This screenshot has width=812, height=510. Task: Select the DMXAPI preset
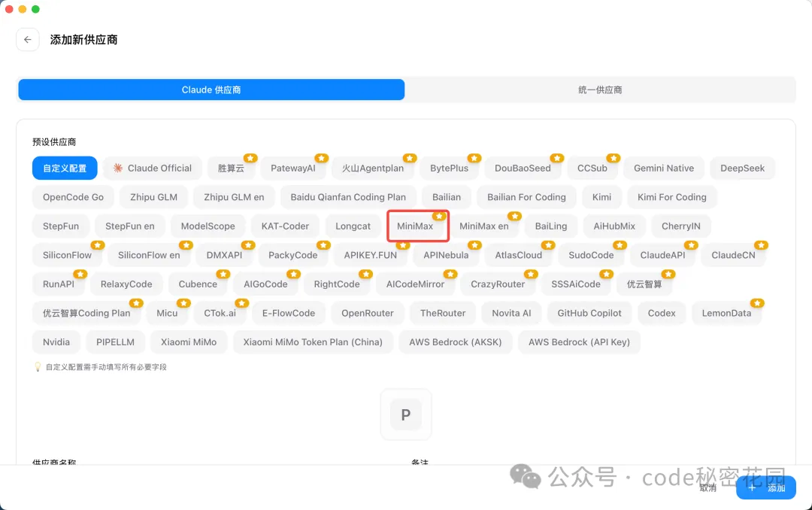tap(224, 255)
